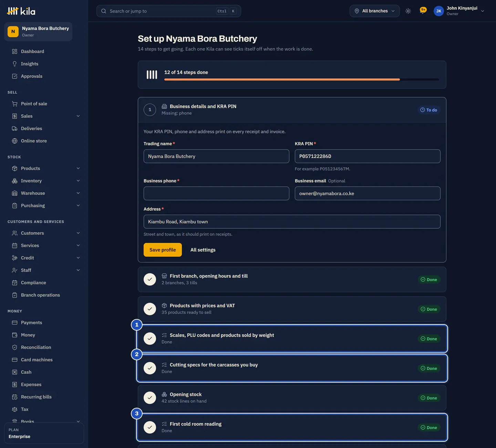Toggle the First branch step checkmark
Viewport: 496px width, 448px height.
[x=150, y=279]
